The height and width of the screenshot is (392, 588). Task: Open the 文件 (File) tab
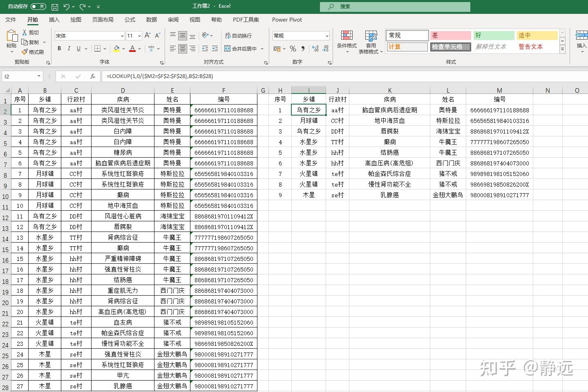(11, 20)
